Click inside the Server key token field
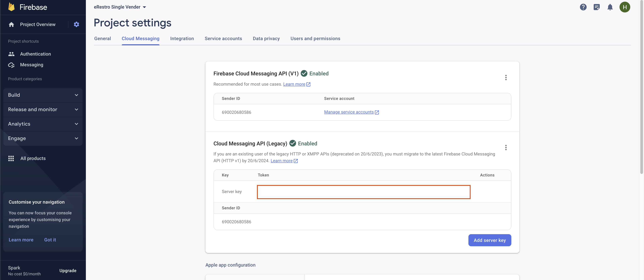The height and width of the screenshot is (280, 644). (x=363, y=192)
